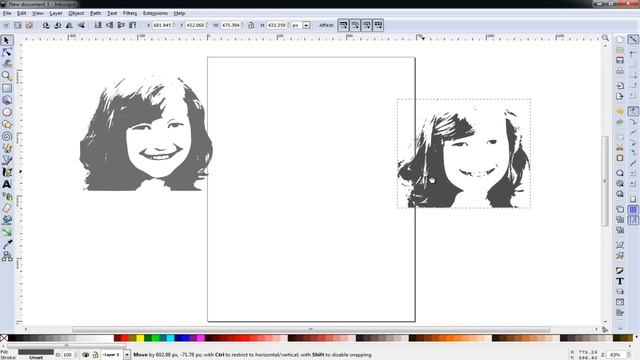Click the Stroke 'Unset' indicator
Image resolution: width=640 pixels, height=360 pixels.
coord(36,358)
